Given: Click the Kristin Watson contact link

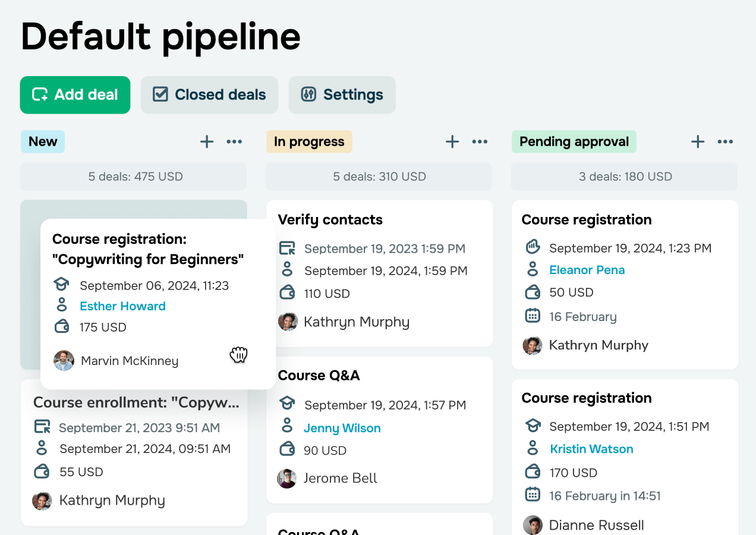Looking at the screenshot, I should pyautogui.click(x=591, y=449).
